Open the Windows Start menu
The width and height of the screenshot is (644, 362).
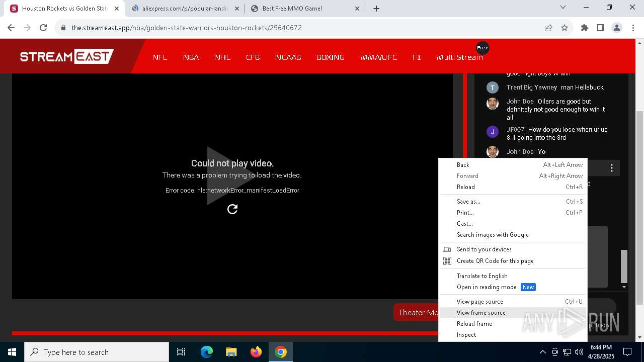click(12, 352)
